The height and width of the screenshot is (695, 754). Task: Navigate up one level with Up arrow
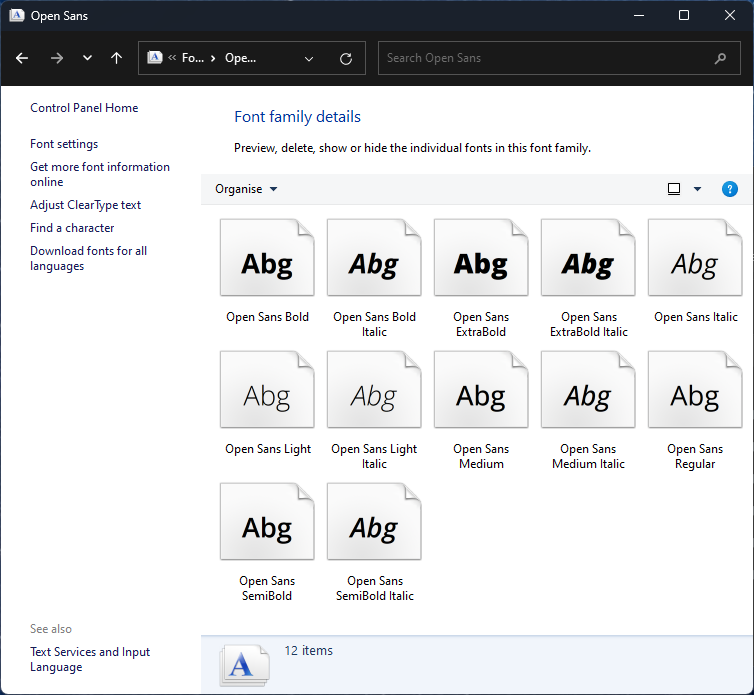(116, 59)
